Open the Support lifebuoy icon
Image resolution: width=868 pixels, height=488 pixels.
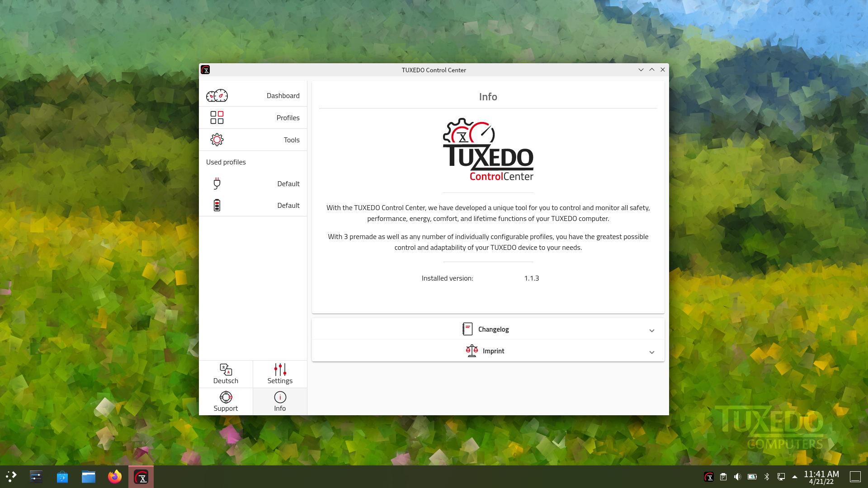coord(226,397)
